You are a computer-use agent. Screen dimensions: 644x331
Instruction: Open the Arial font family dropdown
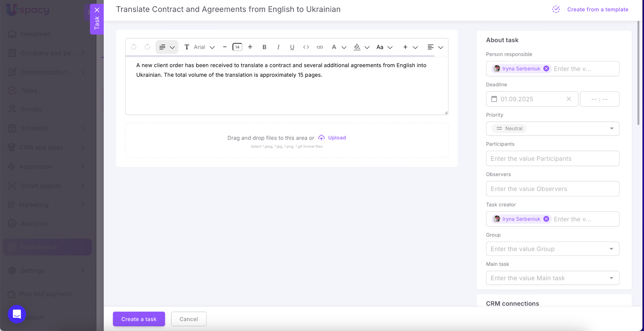(x=204, y=47)
